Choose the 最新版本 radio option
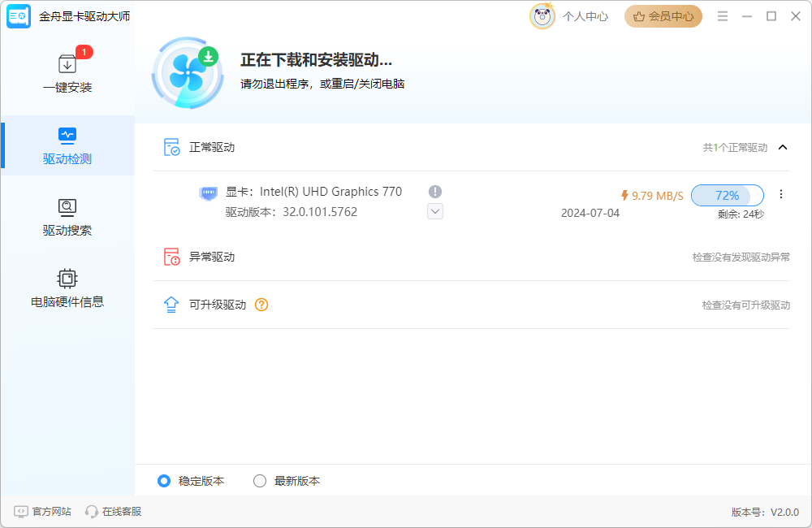Viewport: 812px width, 528px height. (260, 481)
